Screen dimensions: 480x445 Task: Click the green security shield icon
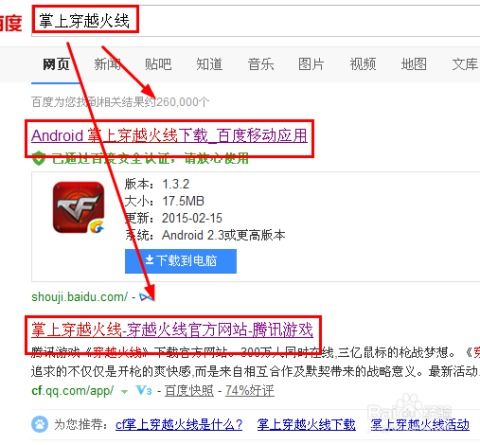pos(38,158)
